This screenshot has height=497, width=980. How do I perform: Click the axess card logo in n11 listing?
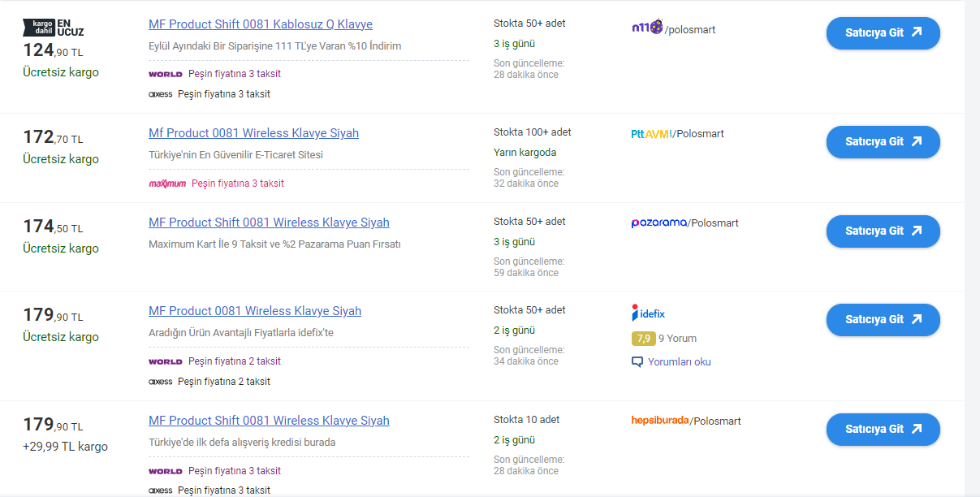(x=161, y=94)
